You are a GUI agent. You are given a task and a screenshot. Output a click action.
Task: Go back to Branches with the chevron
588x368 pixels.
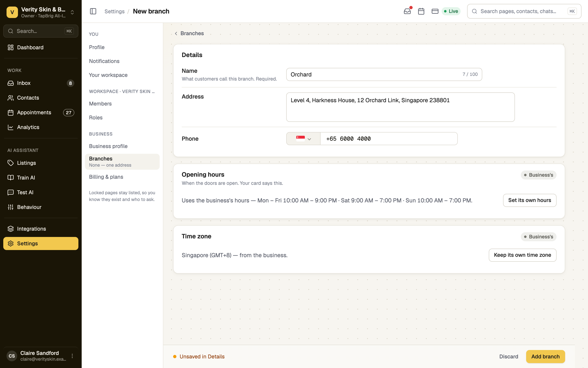tap(189, 33)
